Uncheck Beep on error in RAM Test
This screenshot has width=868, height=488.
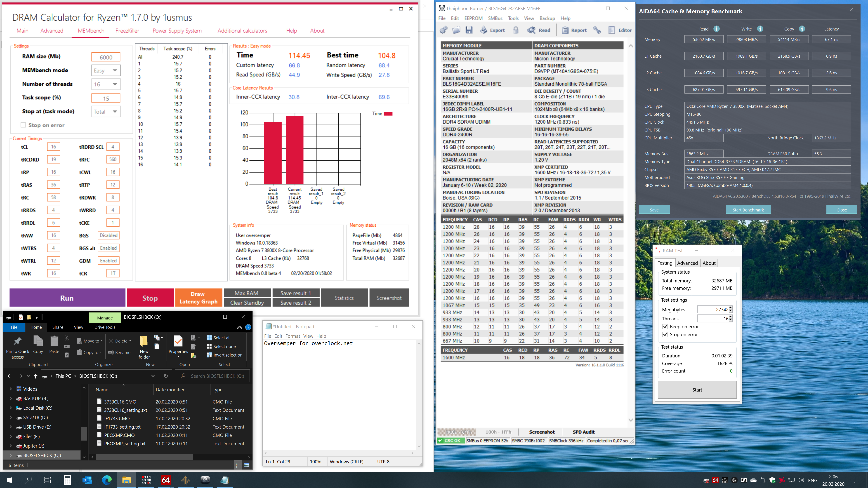tap(665, 327)
